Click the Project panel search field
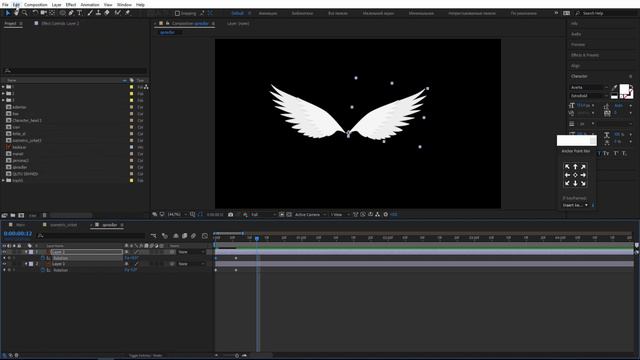The image size is (640, 360). pyautogui.click(x=75, y=71)
